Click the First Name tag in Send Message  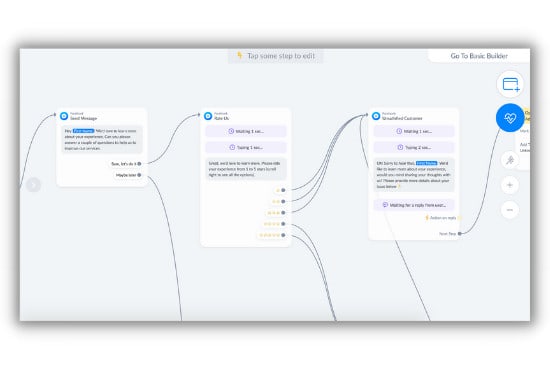[83, 131]
